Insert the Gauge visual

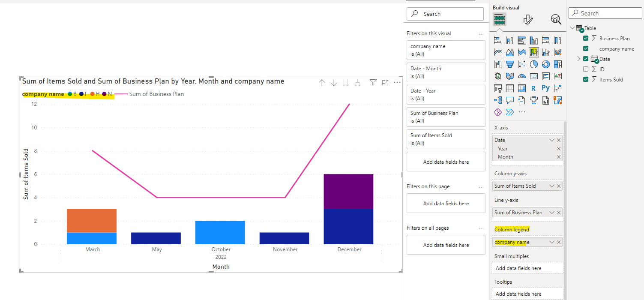click(522, 76)
